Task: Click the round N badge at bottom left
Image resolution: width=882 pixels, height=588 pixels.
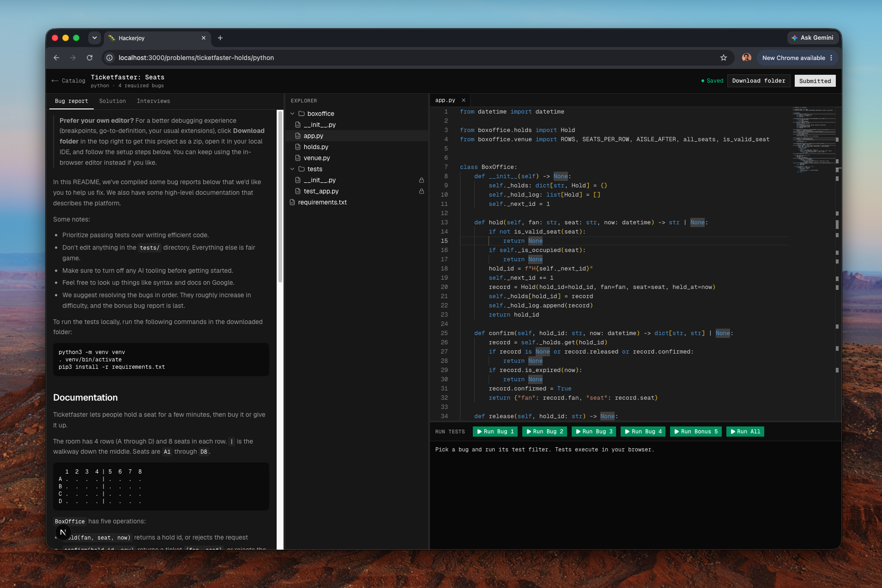Action: [63, 532]
